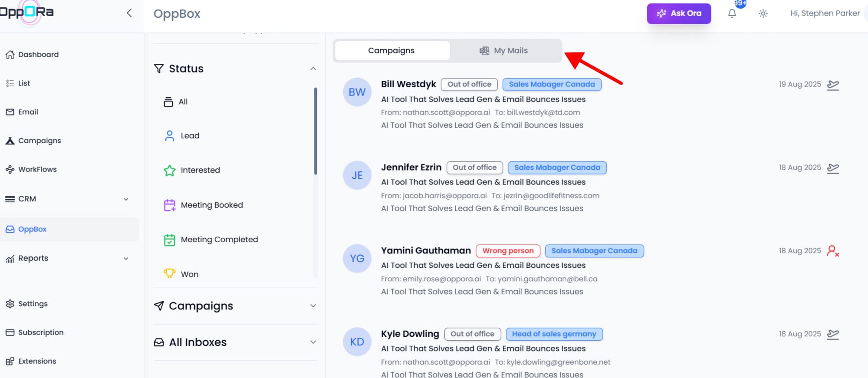The width and height of the screenshot is (868, 378).
Task: Select the Campaigns tab
Action: [x=391, y=51]
